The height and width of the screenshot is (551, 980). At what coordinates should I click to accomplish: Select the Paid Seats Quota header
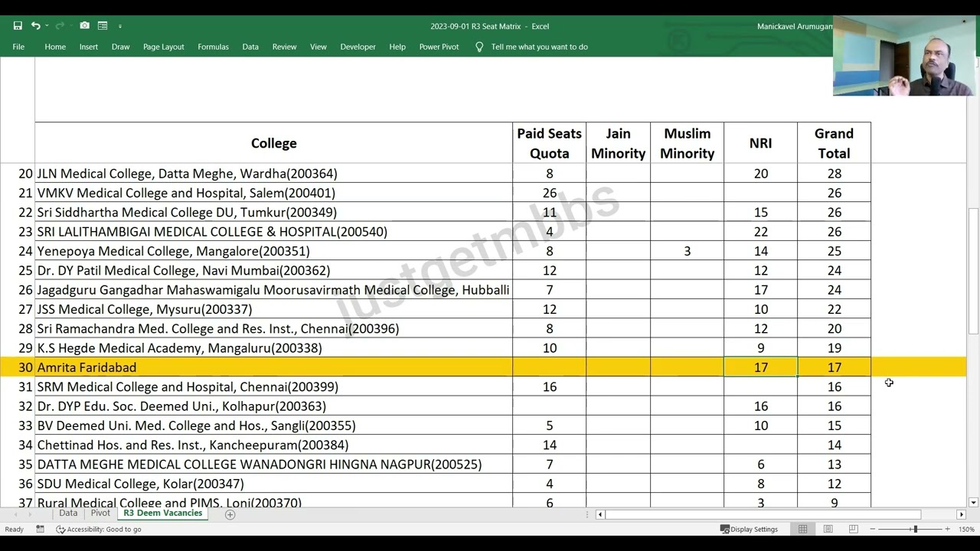point(549,143)
